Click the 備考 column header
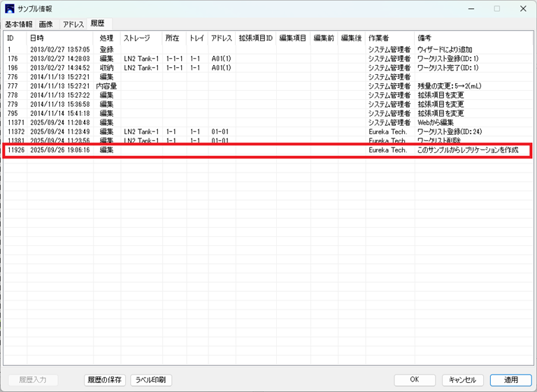Image resolution: width=537 pixels, height=392 pixels. click(x=424, y=38)
